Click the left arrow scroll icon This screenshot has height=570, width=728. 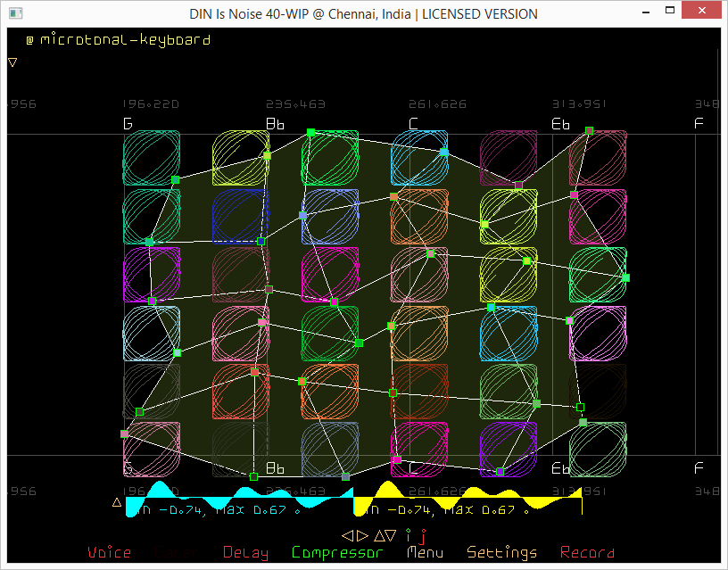coord(348,535)
